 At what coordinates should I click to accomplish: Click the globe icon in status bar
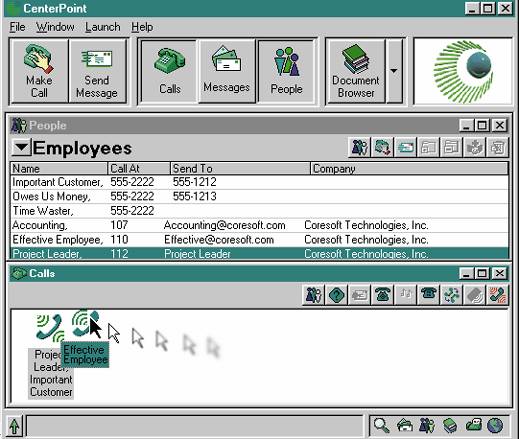pyautogui.click(x=495, y=426)
